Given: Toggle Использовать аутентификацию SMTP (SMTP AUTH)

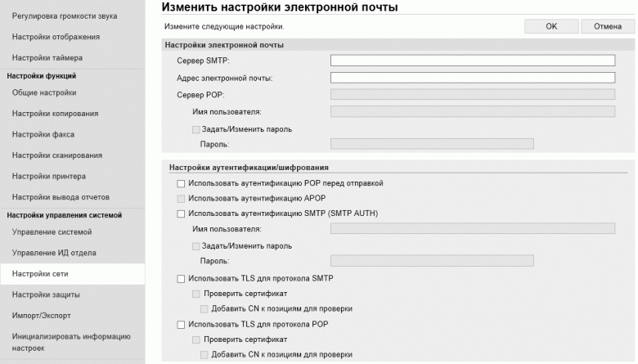Looking at the screenshot, I should (x=182, y=213).
